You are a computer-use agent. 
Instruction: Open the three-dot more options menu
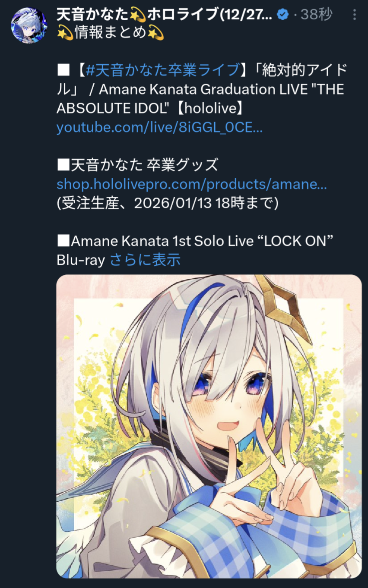point(355,15)
